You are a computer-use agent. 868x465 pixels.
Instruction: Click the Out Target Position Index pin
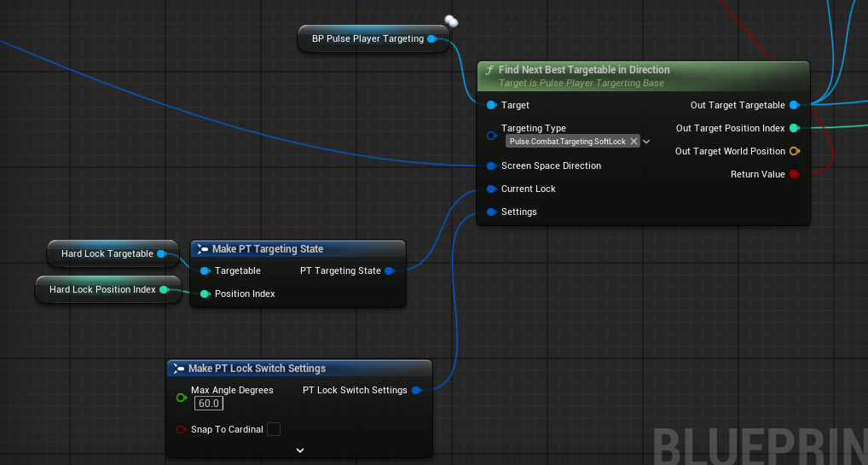795,128
